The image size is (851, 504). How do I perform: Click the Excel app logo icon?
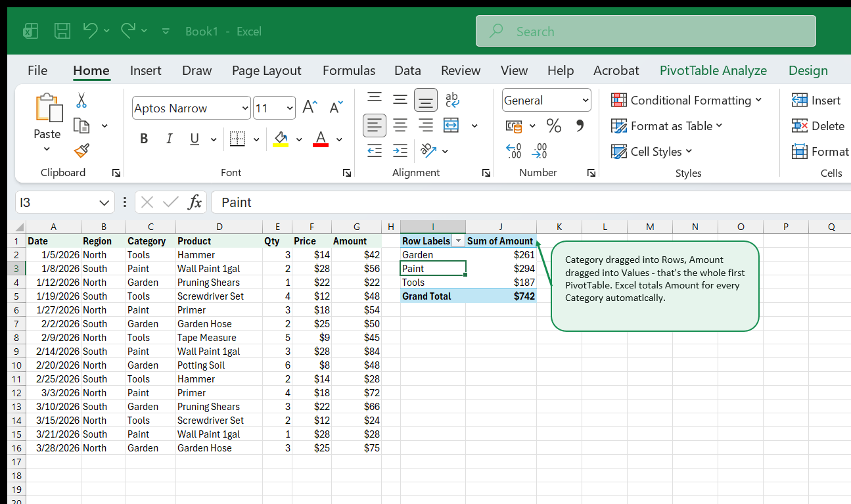click(30, 31)
